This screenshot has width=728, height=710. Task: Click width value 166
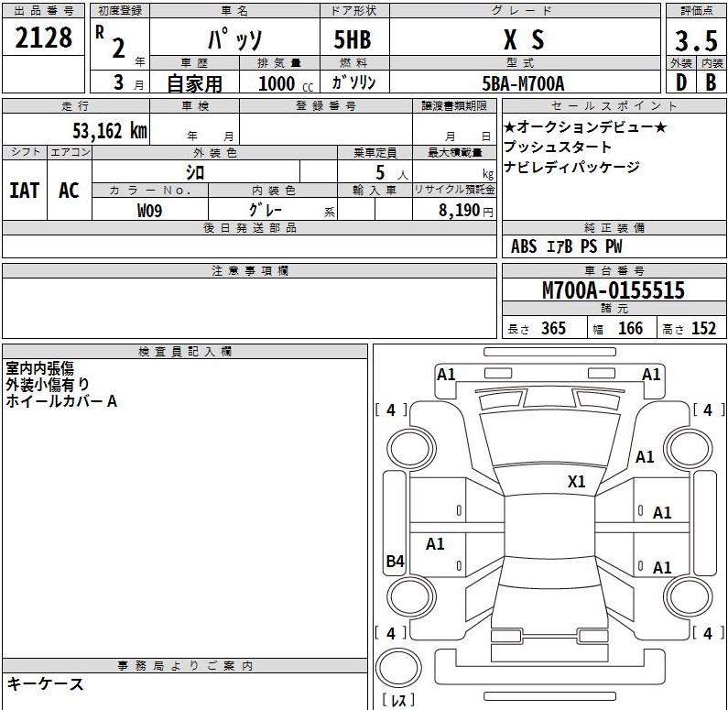(631, 328)
